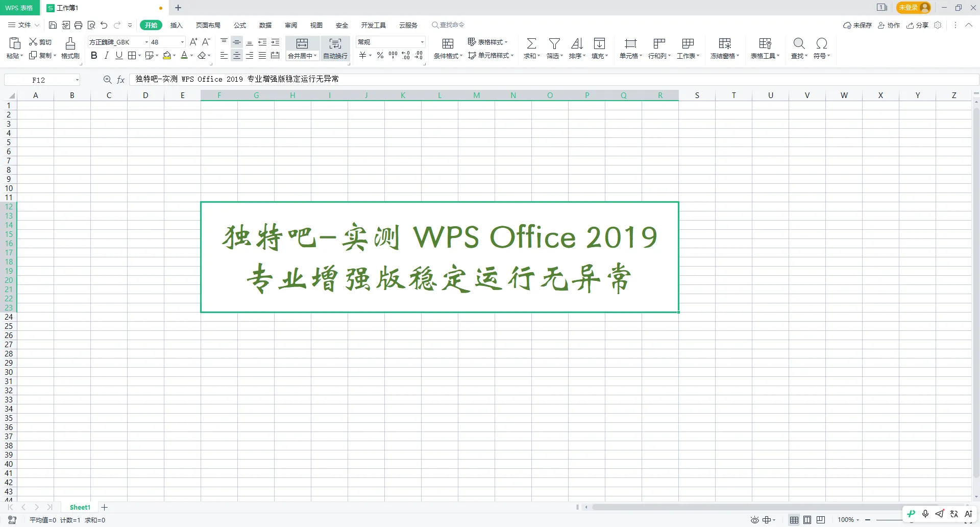
Task: Click the zoom out minus button
Action: (x=868, y=520)
